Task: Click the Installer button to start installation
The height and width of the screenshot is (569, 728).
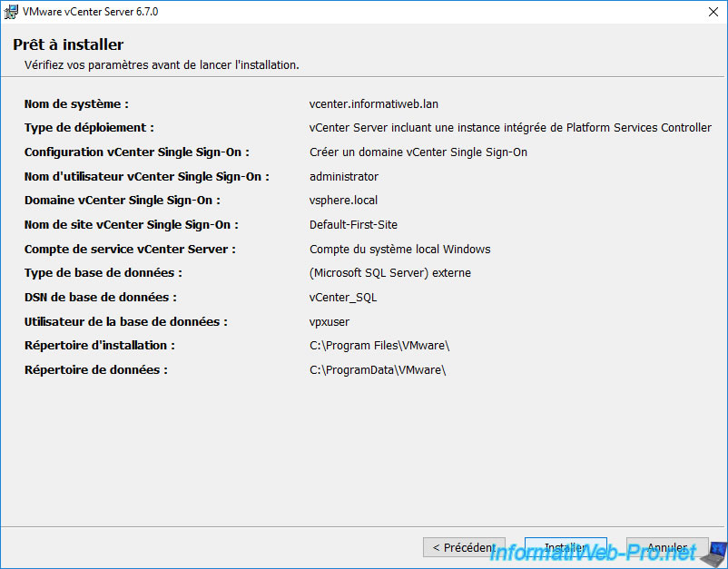Action: [566, 548]
